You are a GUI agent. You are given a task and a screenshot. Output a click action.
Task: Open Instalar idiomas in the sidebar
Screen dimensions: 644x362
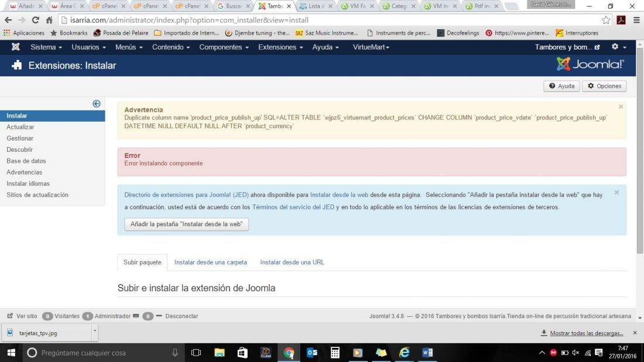(x=28, y=183)
